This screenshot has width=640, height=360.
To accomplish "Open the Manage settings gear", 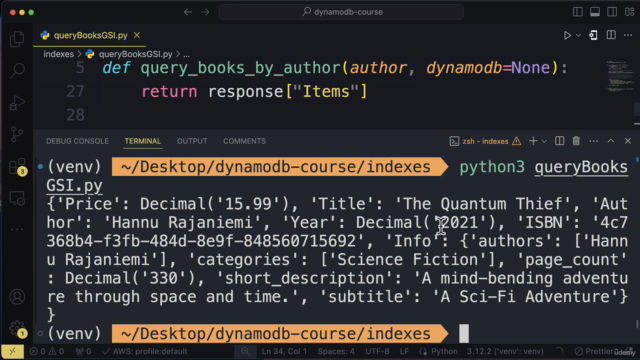I will pyautogui.click(x=18, y=329).
